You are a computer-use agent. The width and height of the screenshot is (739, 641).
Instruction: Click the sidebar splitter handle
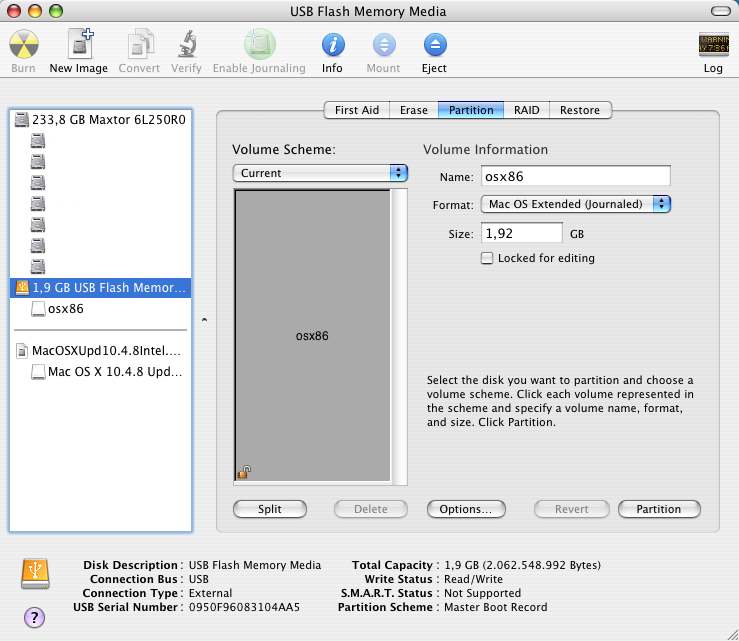click(204, 320)
